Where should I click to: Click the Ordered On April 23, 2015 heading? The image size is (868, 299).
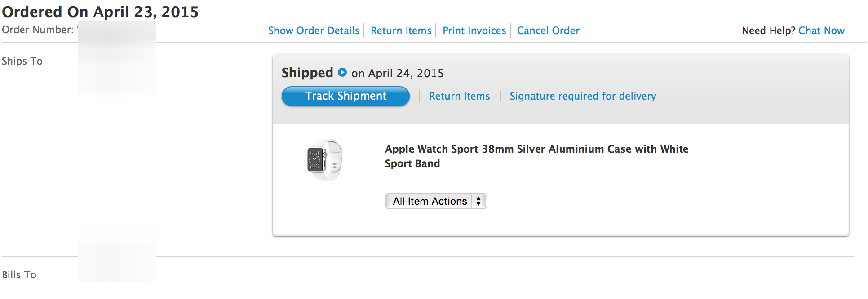click(x=100, y=12)
